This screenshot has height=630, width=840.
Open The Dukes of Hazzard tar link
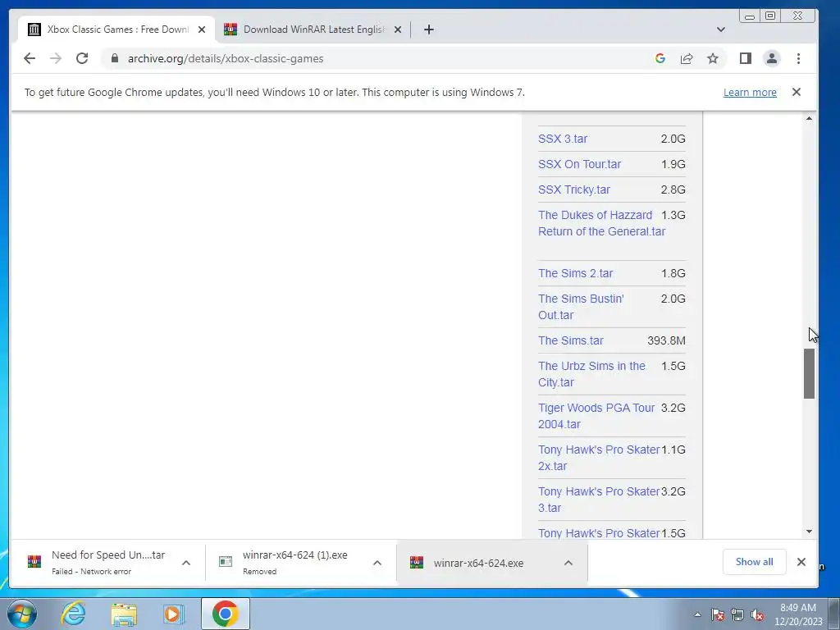[x=601, y=223]
